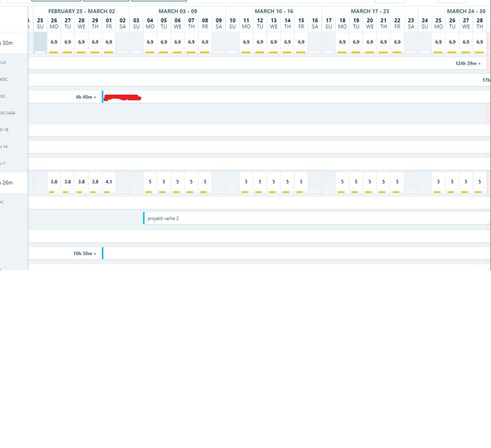The height and width of the screenshot is (448, 491).
Task: Open the 3.8 capacity cell under 26 MO
Action: tap(54, 182)
